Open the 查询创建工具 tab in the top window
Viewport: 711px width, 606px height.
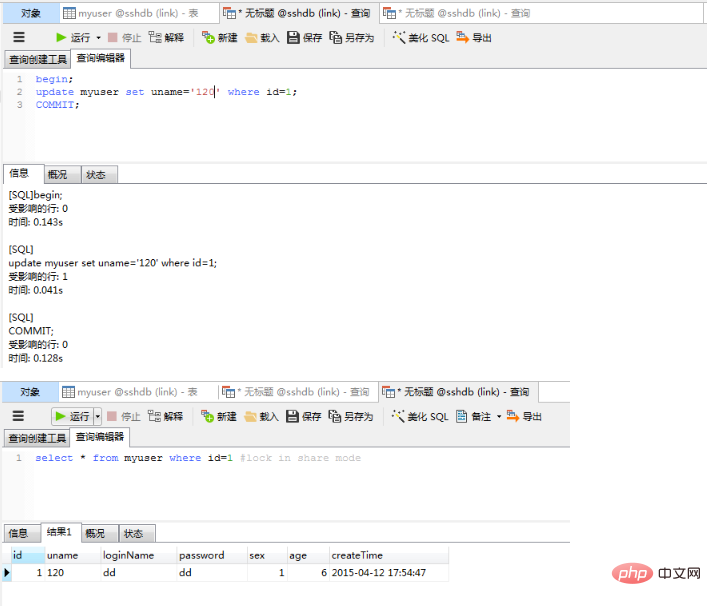point(38,59)
